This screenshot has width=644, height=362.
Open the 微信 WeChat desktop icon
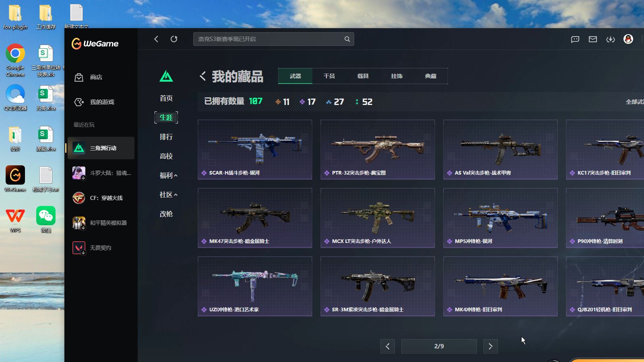[46, 220]
